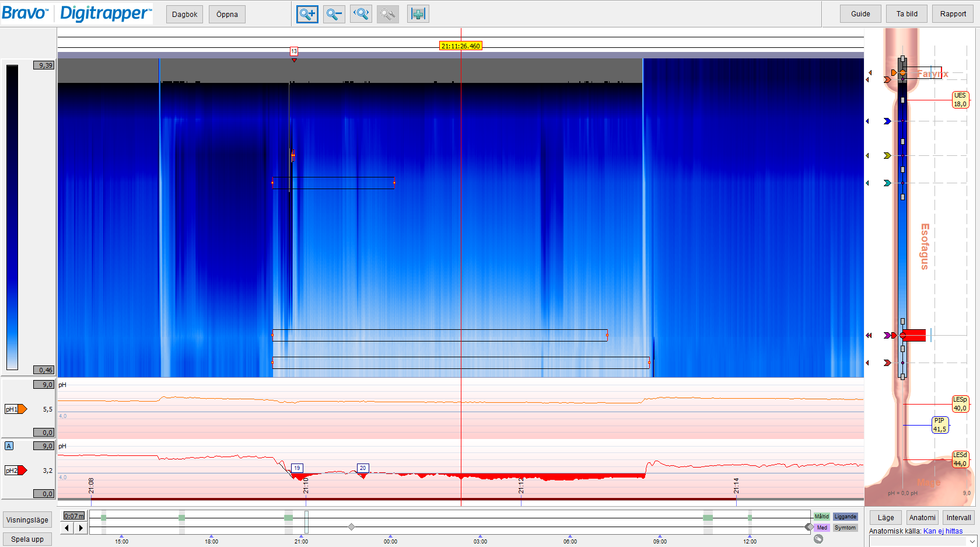Click the overview window marker near 21:00

point(306,522)
